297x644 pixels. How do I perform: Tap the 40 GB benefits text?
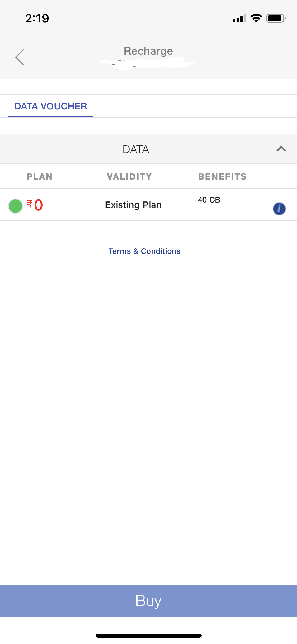209,200
